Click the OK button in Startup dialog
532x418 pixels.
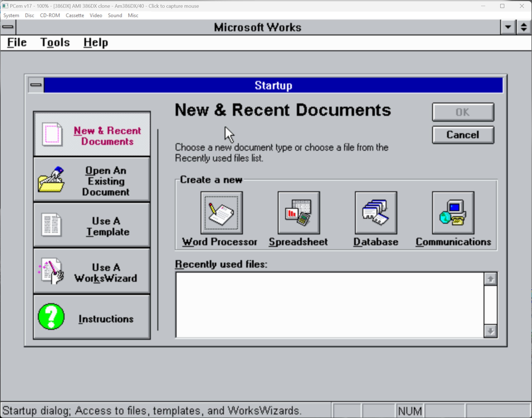pyautogui.click(x=463, y=112)
